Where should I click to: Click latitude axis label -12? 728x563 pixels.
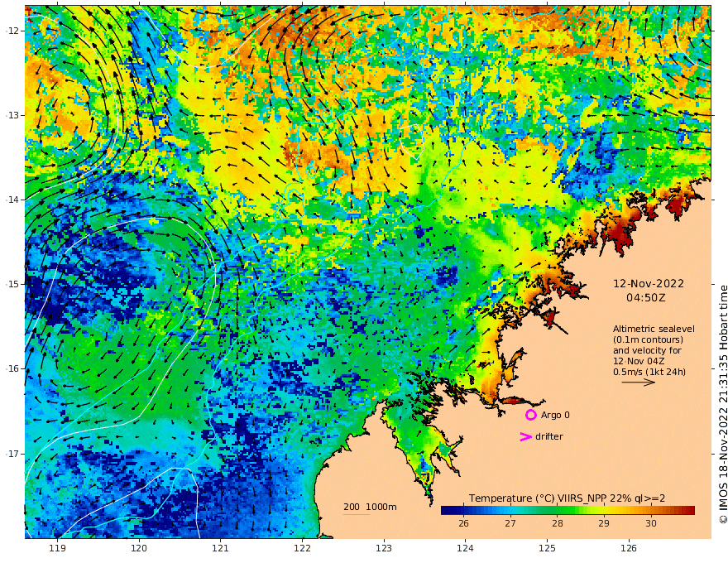[x=12, y=30]
